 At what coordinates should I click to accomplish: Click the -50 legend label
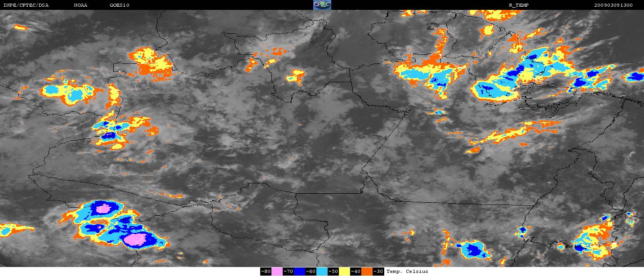tap(333, 272)
